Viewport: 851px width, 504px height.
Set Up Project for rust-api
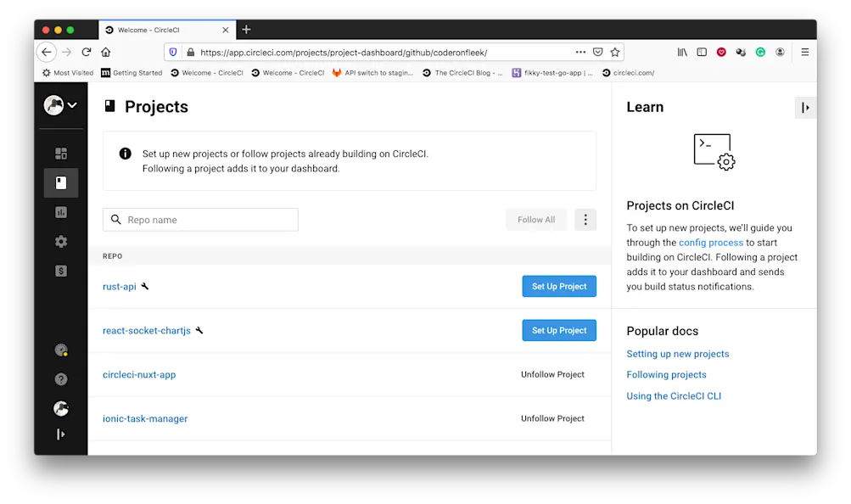558,286
